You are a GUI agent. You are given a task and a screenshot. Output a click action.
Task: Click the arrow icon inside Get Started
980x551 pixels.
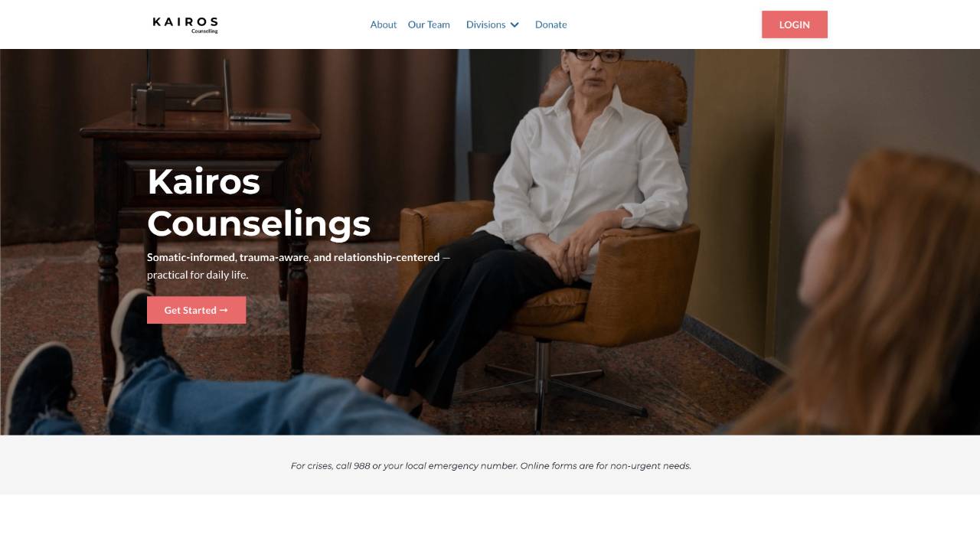pos(224,310)
